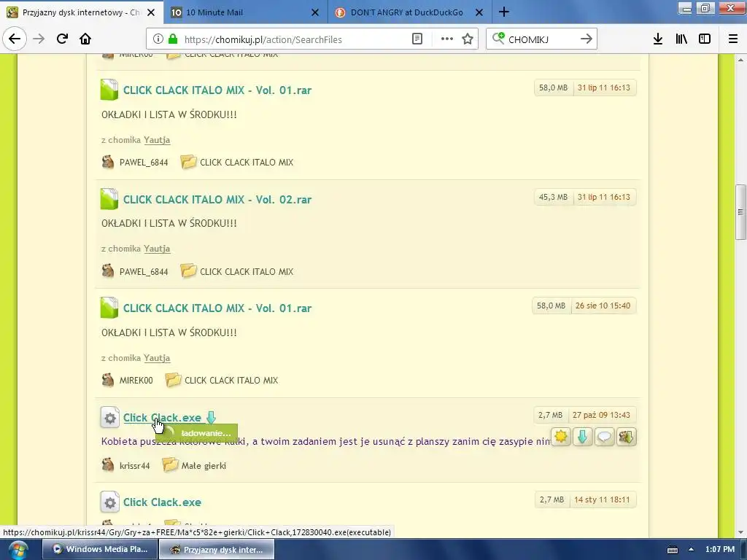
Task: Select the 45,3 MB file size label
Action: coord(553,197)
